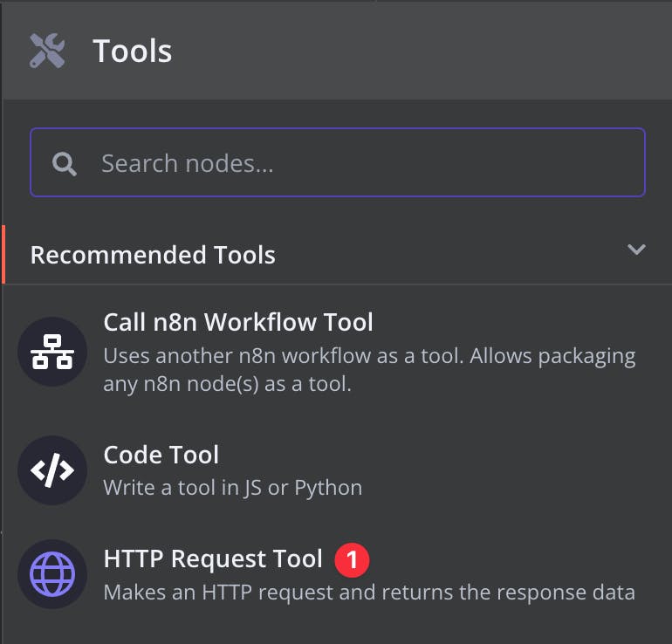The image size is (672, 644).
Task: Choose Code Tool from the list
Action: click(161, 455)
